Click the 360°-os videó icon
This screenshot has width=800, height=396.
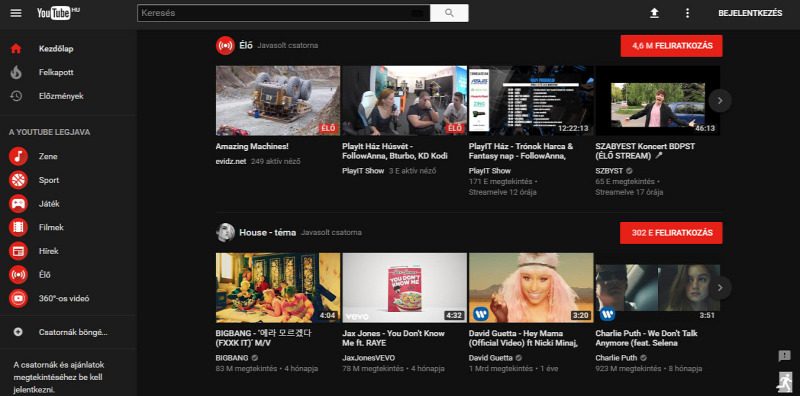[18, 298]
